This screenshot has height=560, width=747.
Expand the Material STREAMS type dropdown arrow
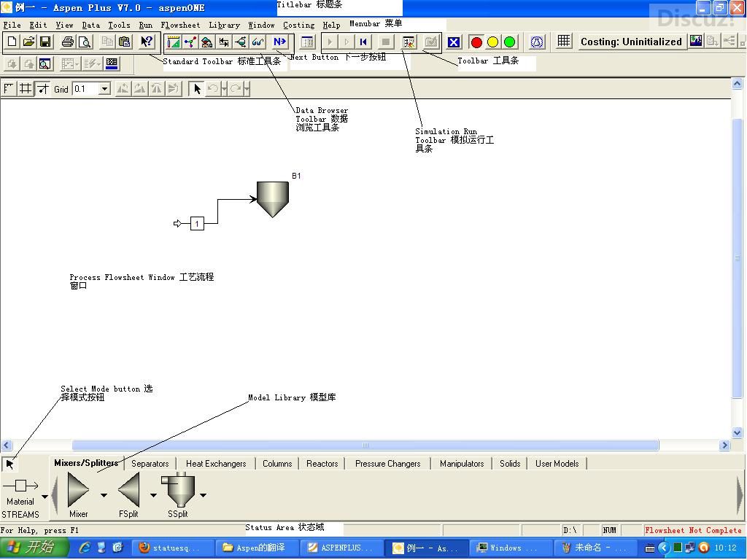(44, 497)
